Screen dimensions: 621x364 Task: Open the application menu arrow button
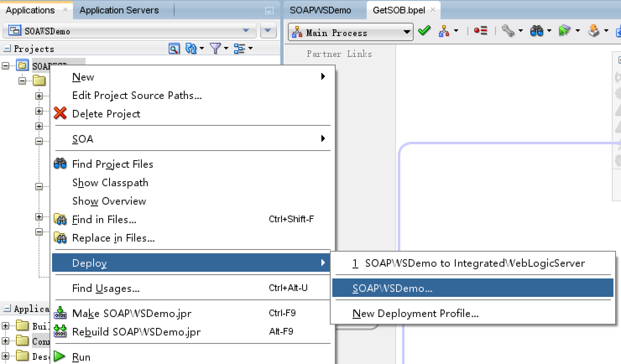(x=268, y=31)
